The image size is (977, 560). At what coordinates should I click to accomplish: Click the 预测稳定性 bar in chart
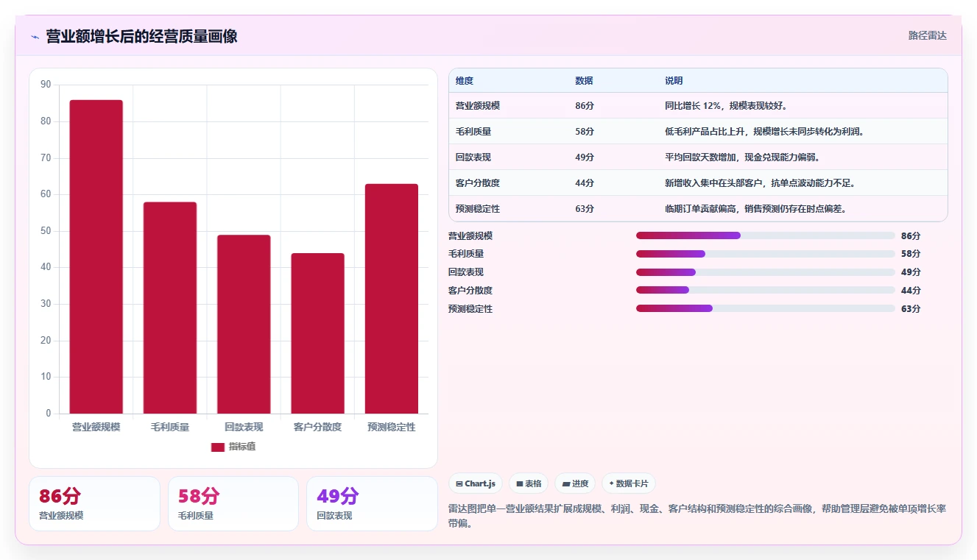click(392, 299)
